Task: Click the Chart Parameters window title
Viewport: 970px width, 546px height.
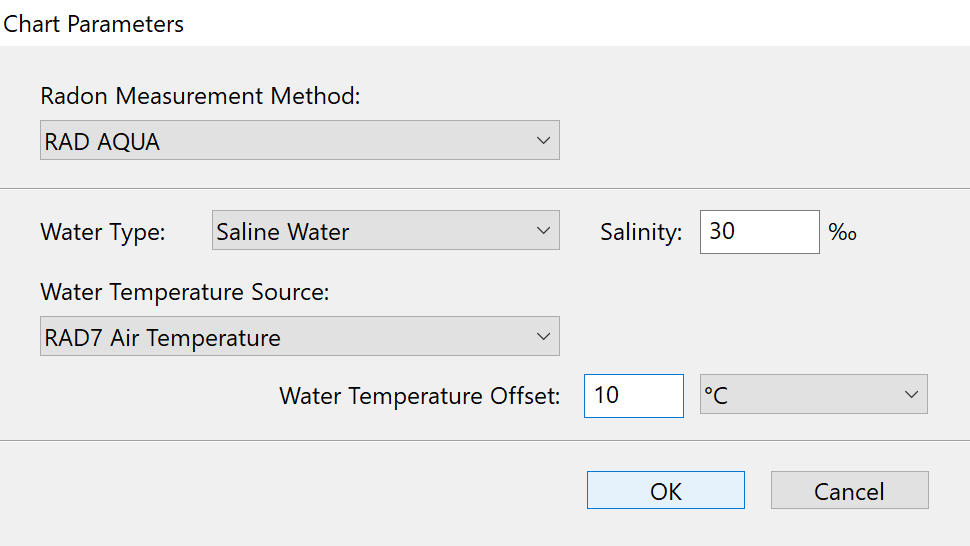Action: 94,24
